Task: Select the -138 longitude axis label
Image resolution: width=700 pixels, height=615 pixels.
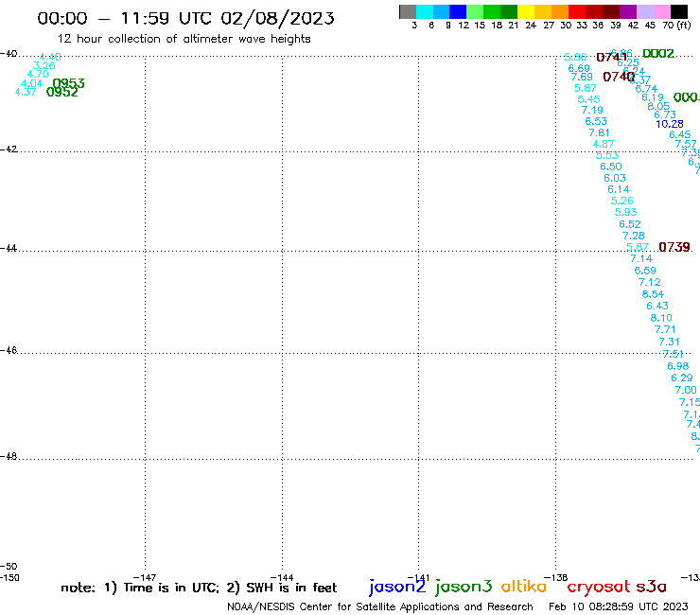Action: click(556, 578)
